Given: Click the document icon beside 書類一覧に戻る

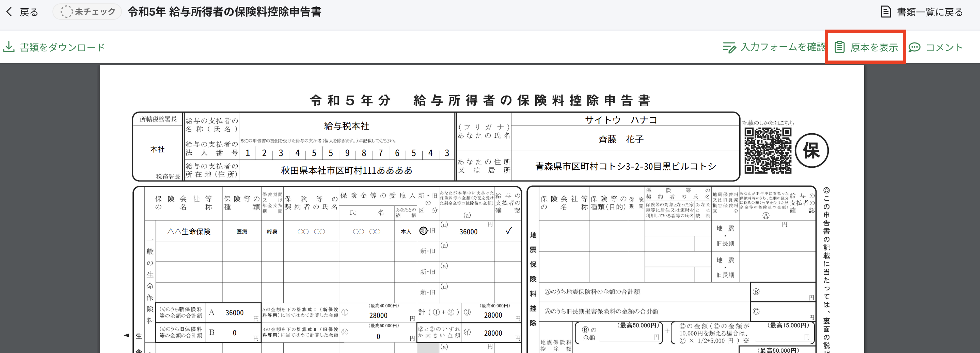Looking at the screenshot, I should pyautogui.click(x=886, y=12).
